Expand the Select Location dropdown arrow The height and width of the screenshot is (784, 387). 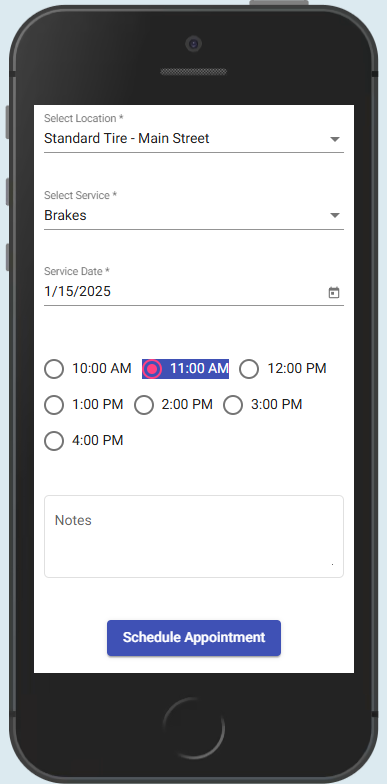tap(335, 139)
